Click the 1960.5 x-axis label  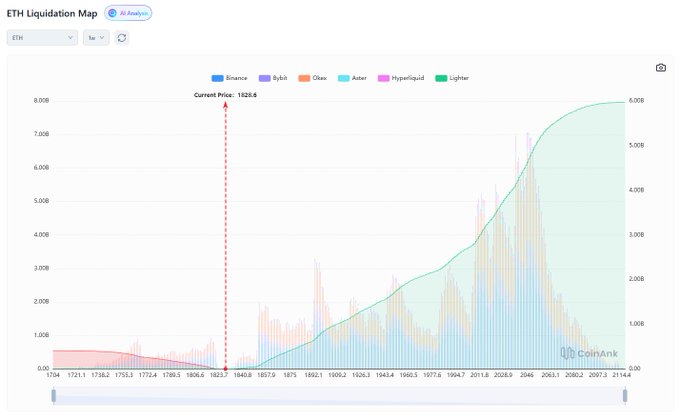408,375
